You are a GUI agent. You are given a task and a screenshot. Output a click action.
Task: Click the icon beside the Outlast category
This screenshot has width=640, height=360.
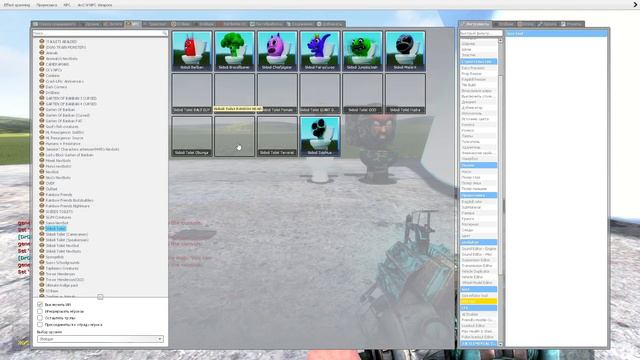[42, 189]
